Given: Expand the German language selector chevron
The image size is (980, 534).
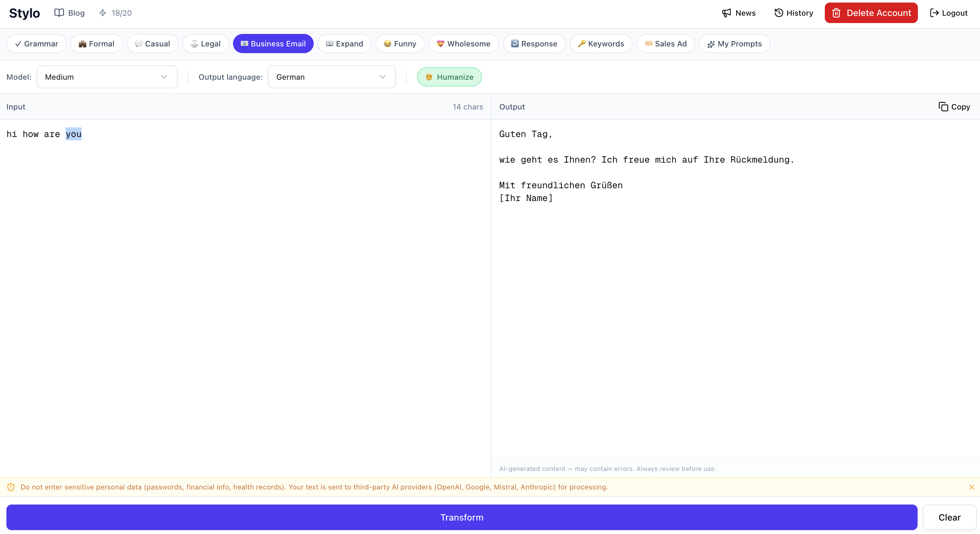Looking at the screenshot, I should [382, 77].
